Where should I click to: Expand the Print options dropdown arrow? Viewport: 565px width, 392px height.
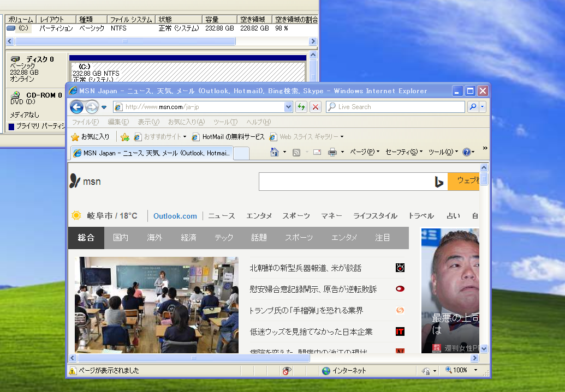(x=342, y=152)
